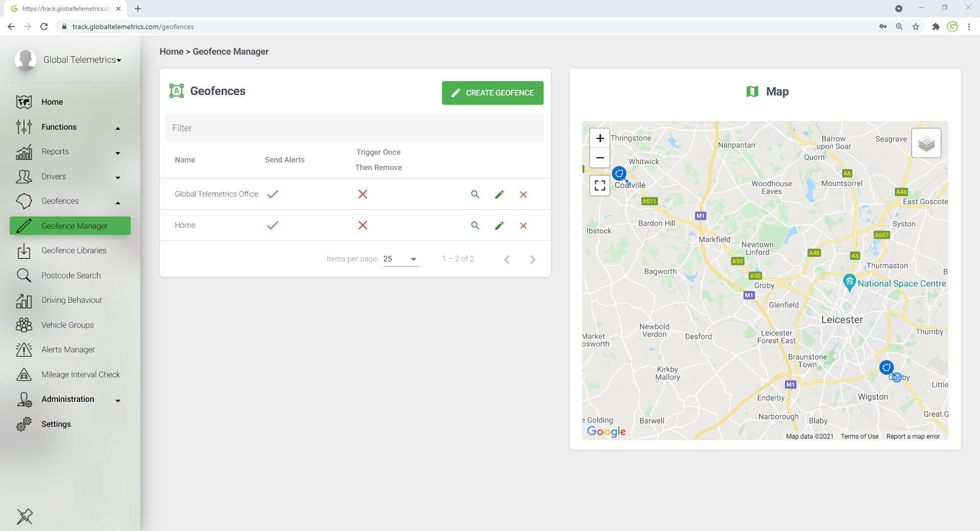This screenshot has height=531, width=980.
Task: Click the unpin sidebar icon
Action: [24, 516]
